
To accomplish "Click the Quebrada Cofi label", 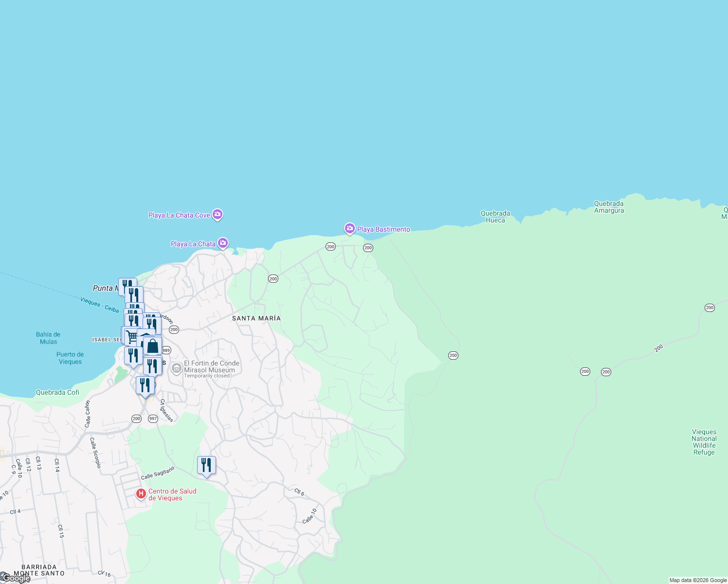I will [x=57, y=392].
